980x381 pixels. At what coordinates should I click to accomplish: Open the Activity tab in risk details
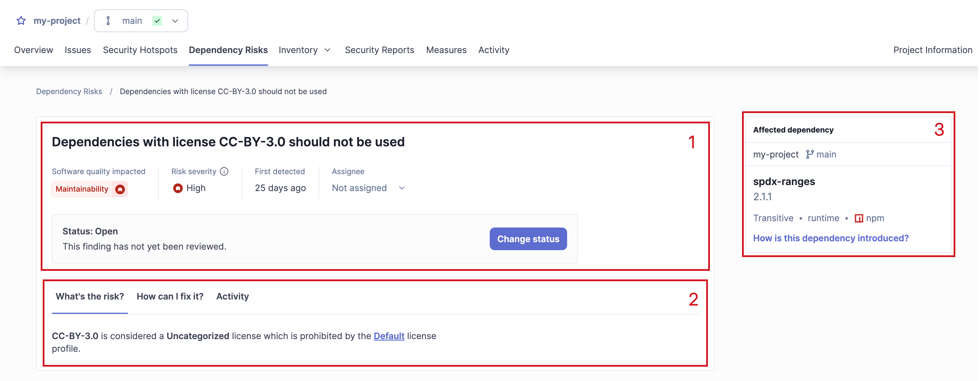(233, 296)
